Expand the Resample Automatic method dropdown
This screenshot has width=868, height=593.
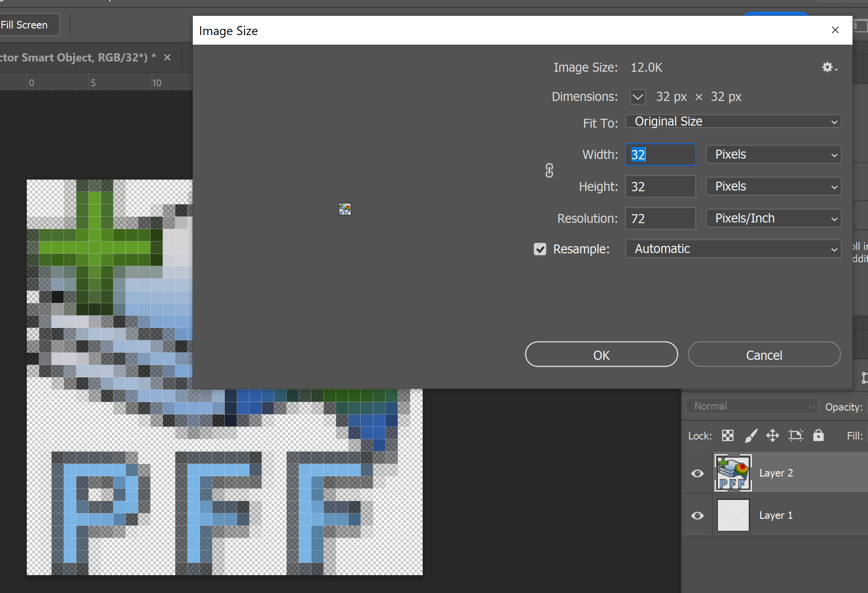point(733,249)
